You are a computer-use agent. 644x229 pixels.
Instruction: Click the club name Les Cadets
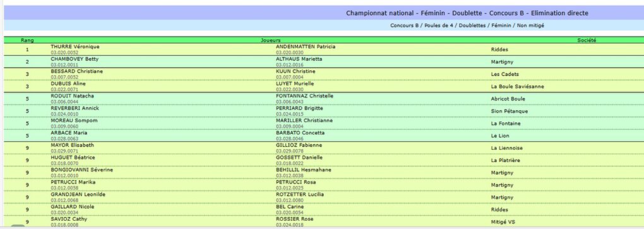504,74
